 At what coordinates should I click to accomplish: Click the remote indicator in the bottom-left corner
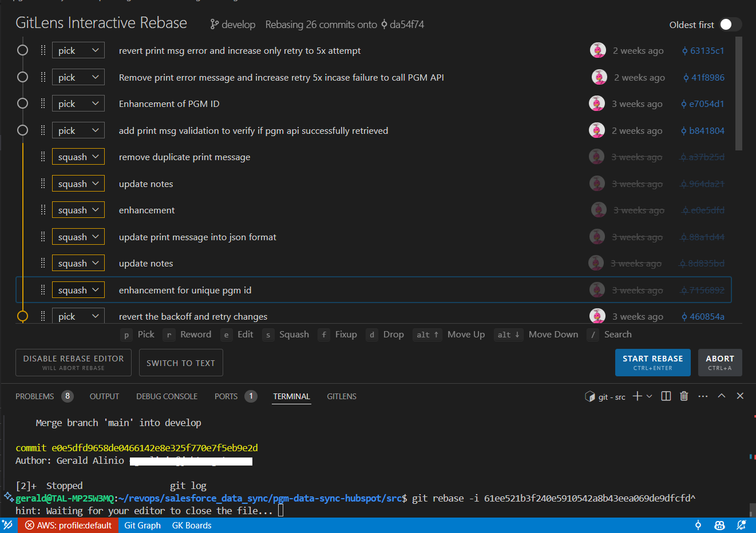point(6,525)
